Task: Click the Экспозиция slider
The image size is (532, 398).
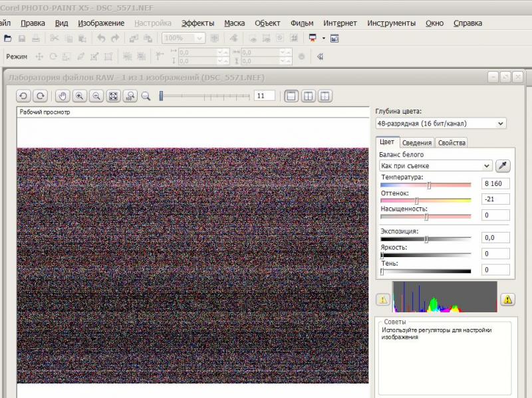Action: [x=426, y=239]
